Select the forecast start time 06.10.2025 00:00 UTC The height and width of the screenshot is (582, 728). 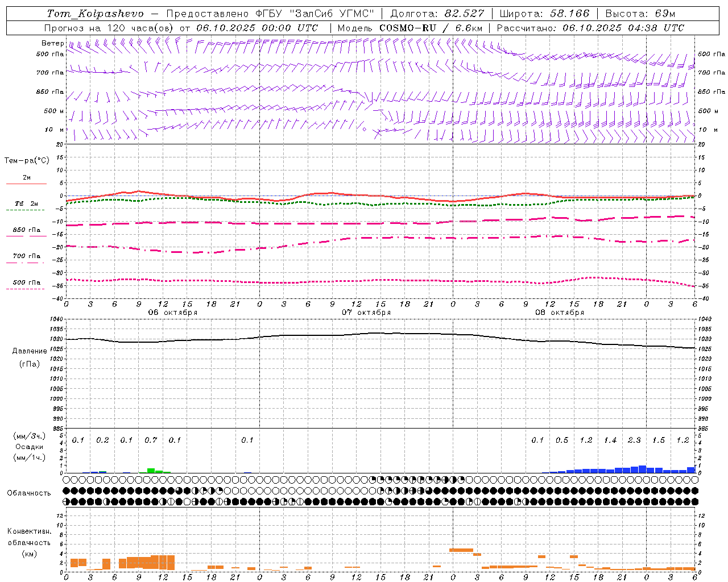point(257,28)
